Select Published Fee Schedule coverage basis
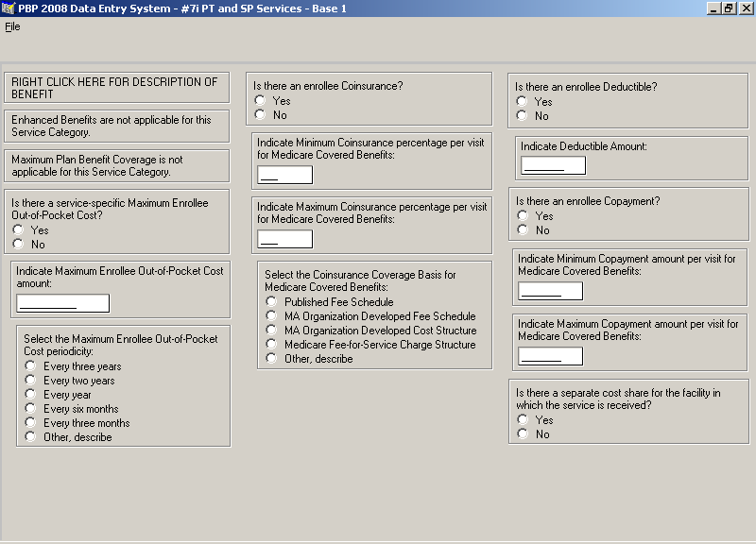Viewport: 756px width, 544px height. point(271,301)
